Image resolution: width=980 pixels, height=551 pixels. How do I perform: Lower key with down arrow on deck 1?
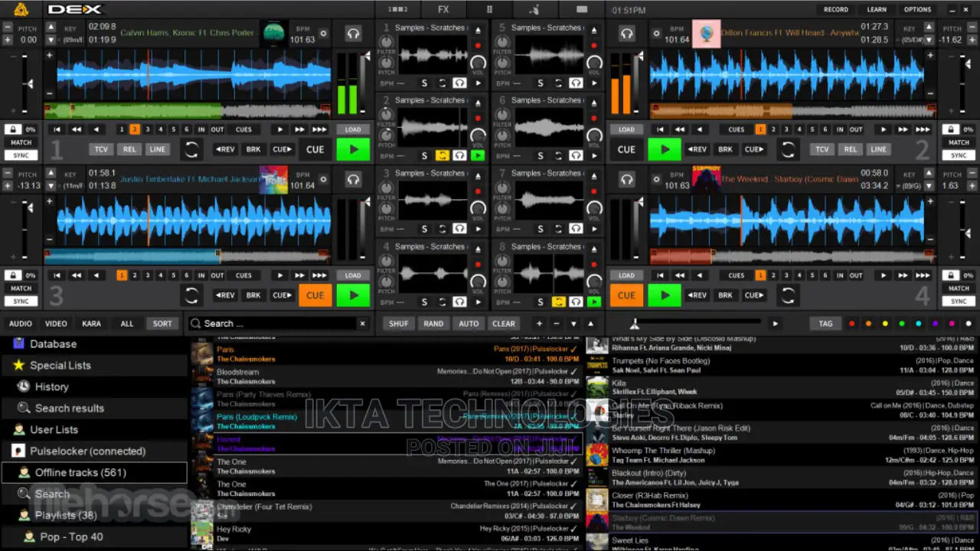pos(51,39)
